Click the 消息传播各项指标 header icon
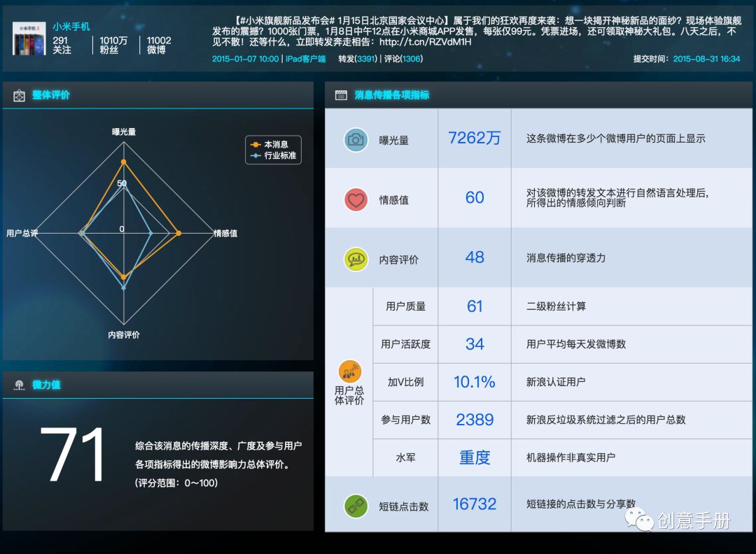The image size is (756, 554). point(341,95)
